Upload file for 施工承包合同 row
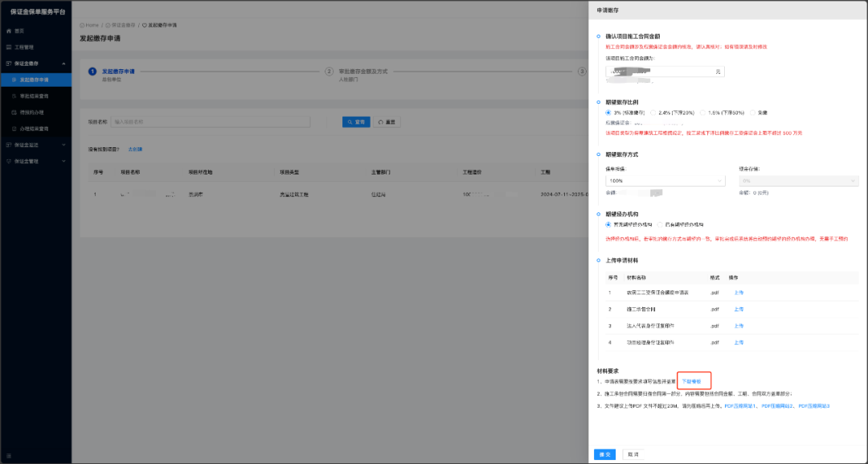The image size is (868, 464). pyautogui.click(x=739, y=309)
